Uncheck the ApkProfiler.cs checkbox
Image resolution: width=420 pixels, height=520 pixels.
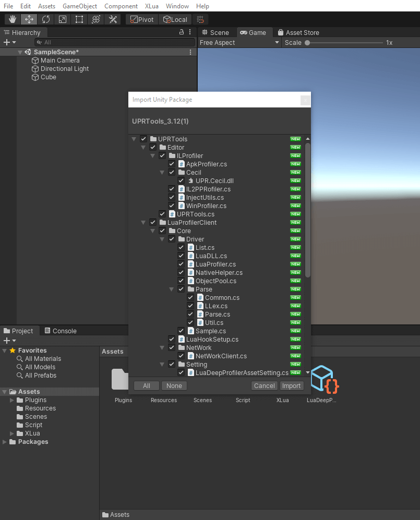(x=172, y=164)
